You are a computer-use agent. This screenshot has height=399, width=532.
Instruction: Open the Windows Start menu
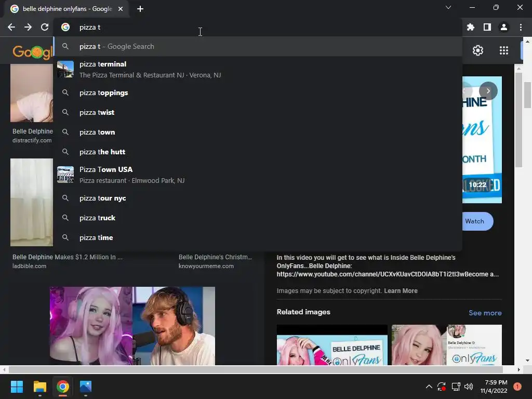(x=17, y=387)
